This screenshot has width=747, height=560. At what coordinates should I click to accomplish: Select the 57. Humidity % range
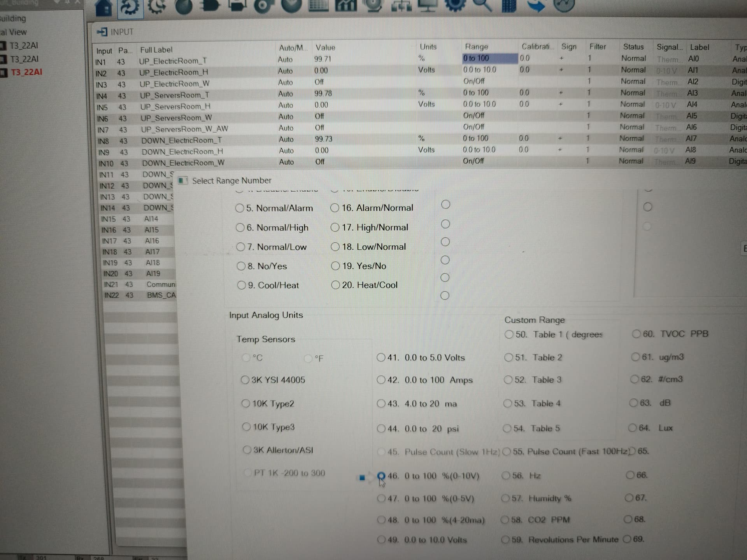click(505, 498)
